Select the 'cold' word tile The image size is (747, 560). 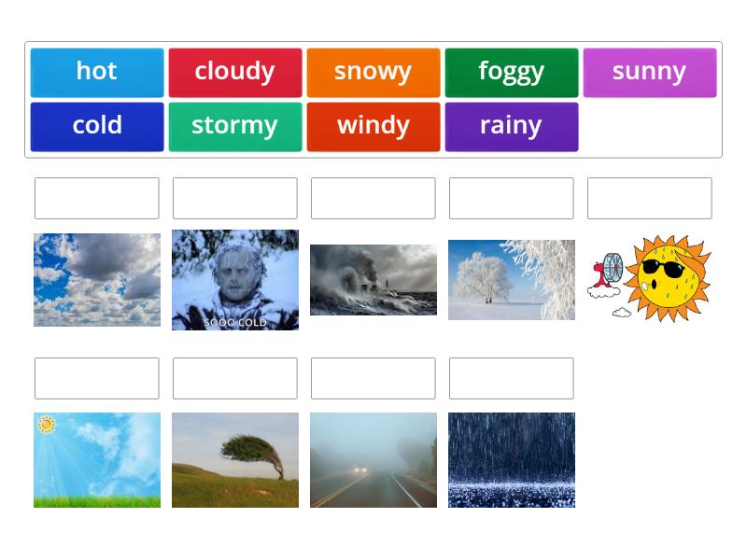click(x=96, y=125)
